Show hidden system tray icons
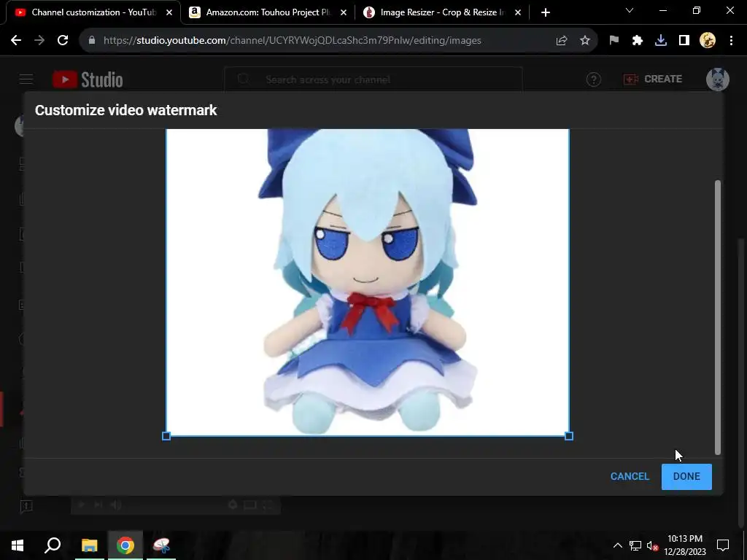Screen dimensions: 747x560 coord(617,545)
